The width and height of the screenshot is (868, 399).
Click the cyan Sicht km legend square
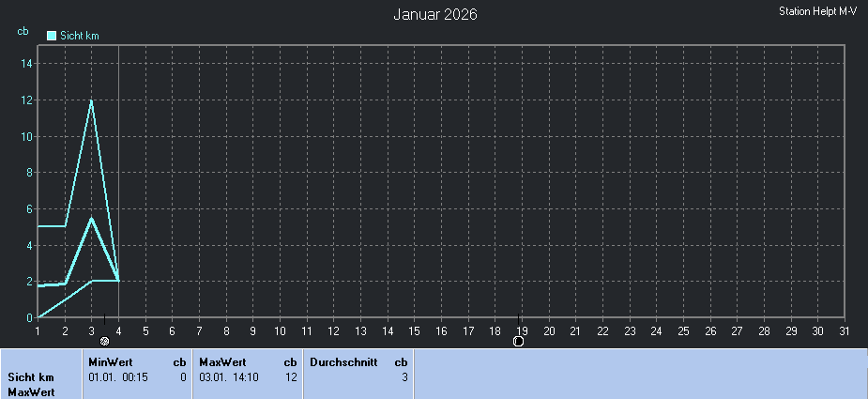coord(52,36)
